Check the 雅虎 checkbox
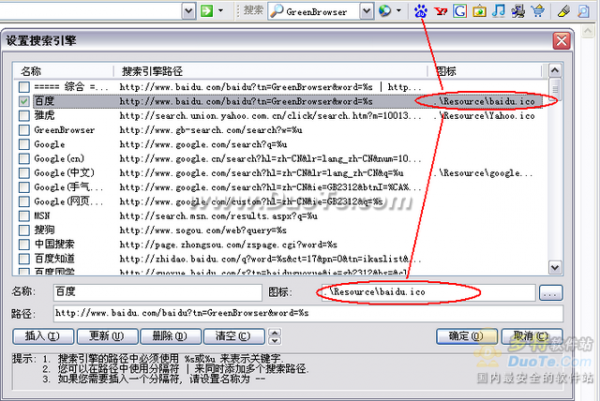The height and width of the screenshot is (401, 600). pyautogui.click(x=24, y=116)
